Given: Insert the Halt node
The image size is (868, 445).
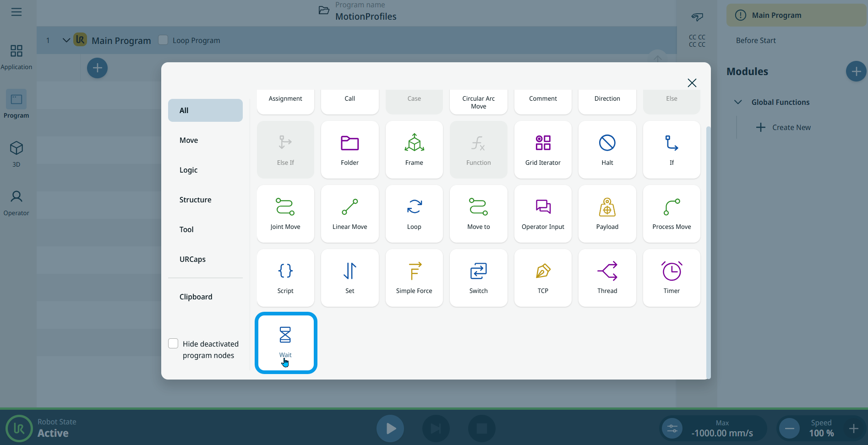Looking at the screenshot, I should click(x=607, y=150).
